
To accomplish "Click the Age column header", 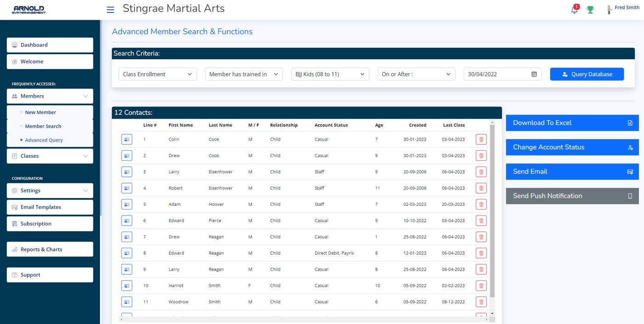I will [x=379, y=125].
